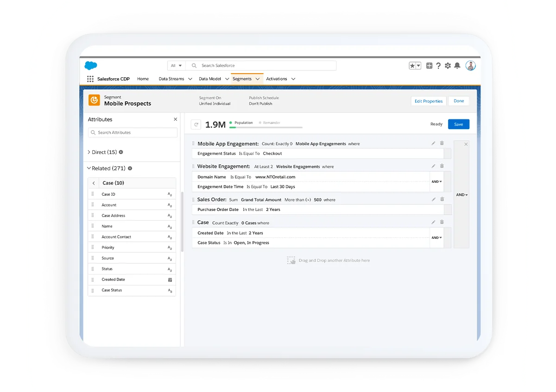Select the Case Status attribute
The width and height of the screenshot is (556, 392).
click(132, 290)
